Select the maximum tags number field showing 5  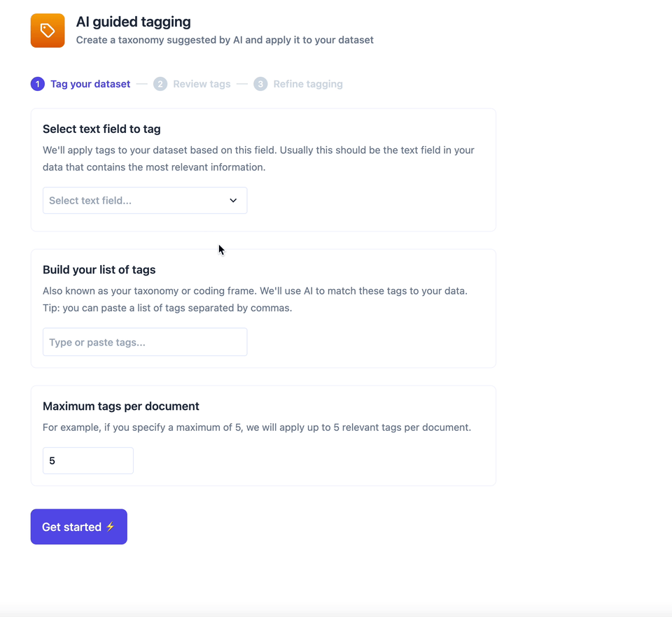click(x=87, y=460)
